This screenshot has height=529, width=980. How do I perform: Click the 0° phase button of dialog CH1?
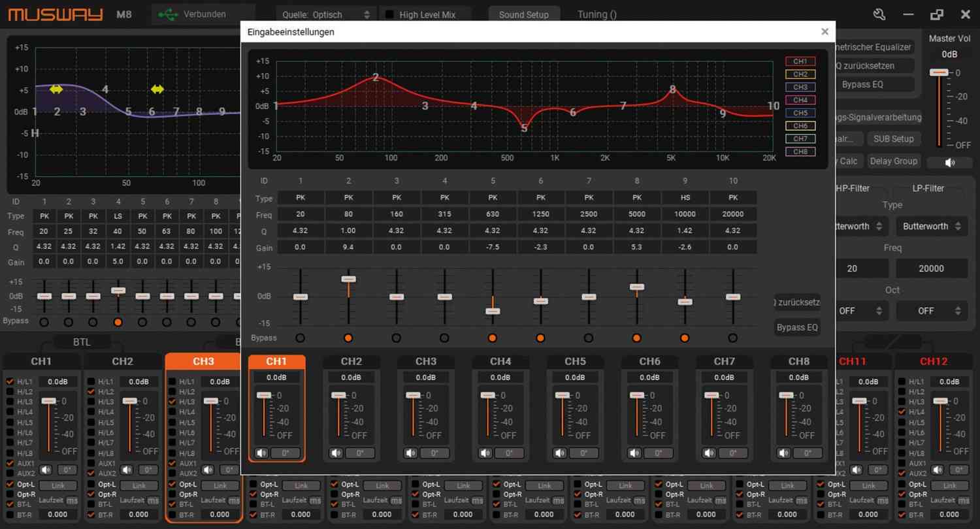tap(286, 453)
